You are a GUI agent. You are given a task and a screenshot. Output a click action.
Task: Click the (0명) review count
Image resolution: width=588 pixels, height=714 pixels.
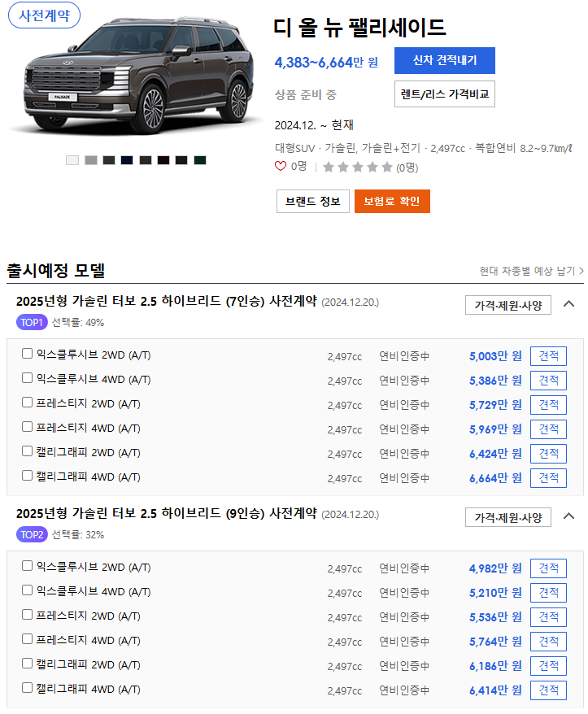(407, 168)
